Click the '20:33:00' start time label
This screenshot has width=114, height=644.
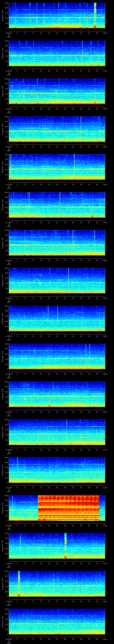point(9,184)
